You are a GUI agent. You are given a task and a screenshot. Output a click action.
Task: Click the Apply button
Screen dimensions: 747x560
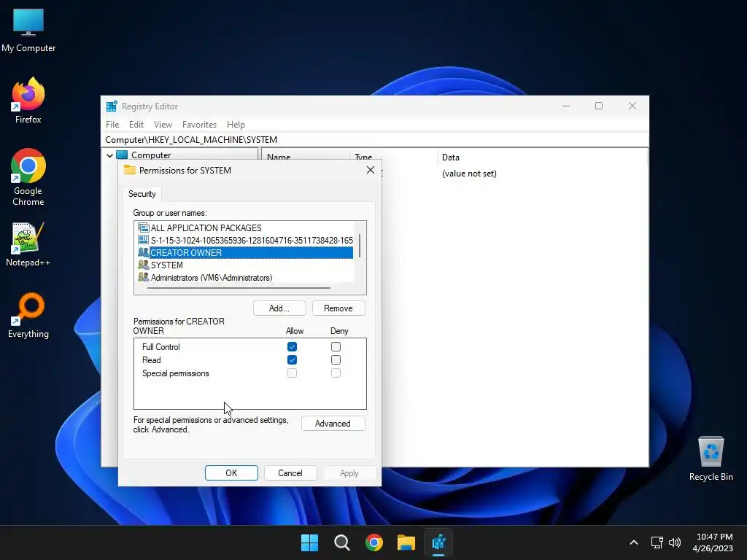point(349,472)
